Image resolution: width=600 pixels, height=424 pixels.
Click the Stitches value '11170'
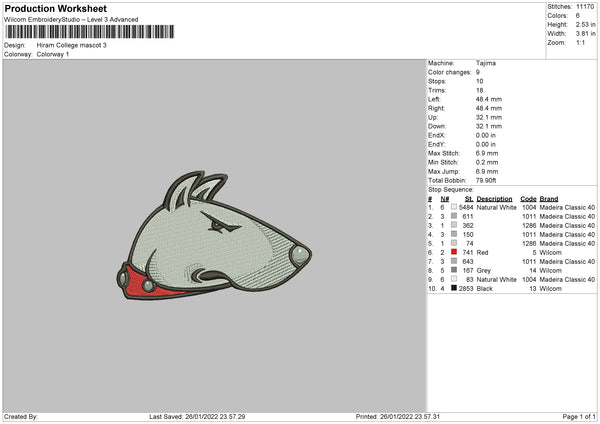click(x=585, y=7)
